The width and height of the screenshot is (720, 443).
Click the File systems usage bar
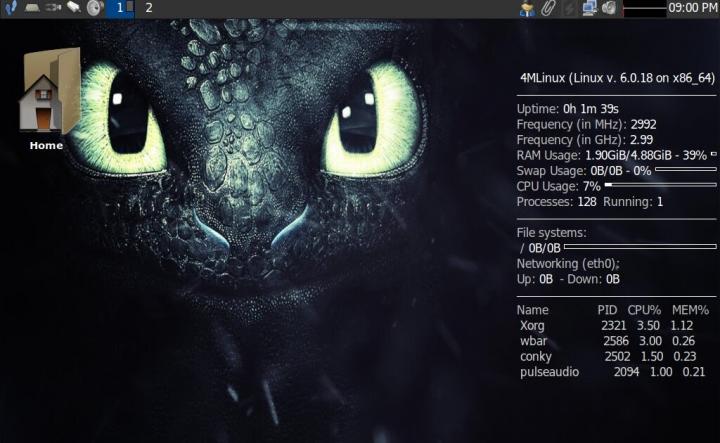click(x=640, y=246)
